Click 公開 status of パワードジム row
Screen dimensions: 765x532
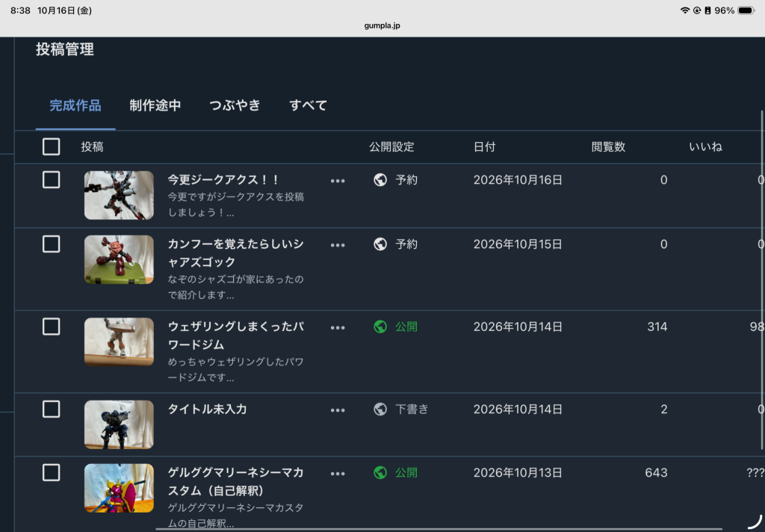(406, 327)
